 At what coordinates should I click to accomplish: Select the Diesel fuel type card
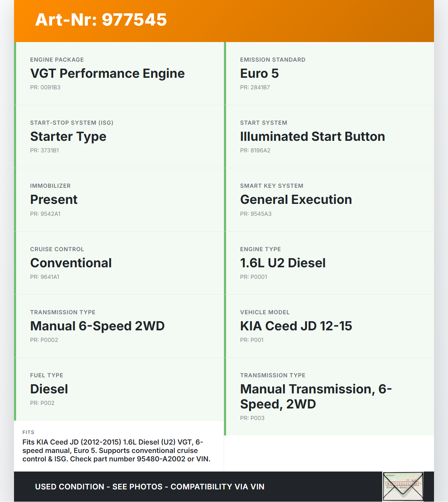coord(120,389)
